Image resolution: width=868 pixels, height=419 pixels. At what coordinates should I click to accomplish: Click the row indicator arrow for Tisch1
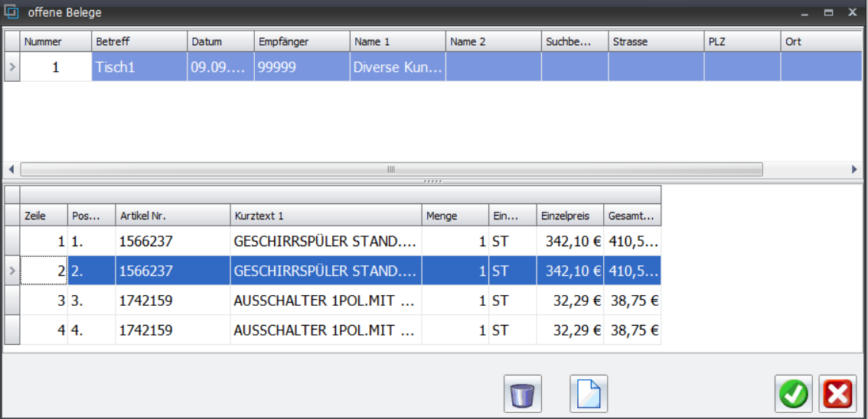[11, 67]
